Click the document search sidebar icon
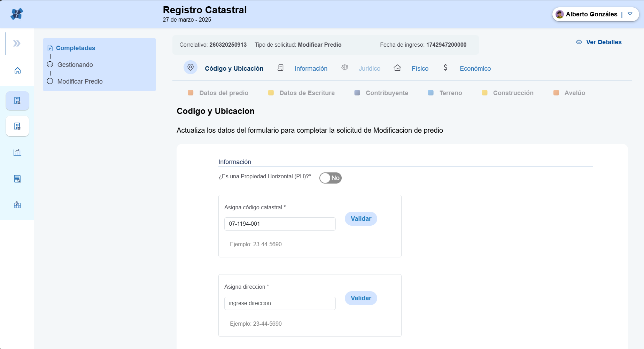Viewport: 644px width, 349px height. point(17,179)
